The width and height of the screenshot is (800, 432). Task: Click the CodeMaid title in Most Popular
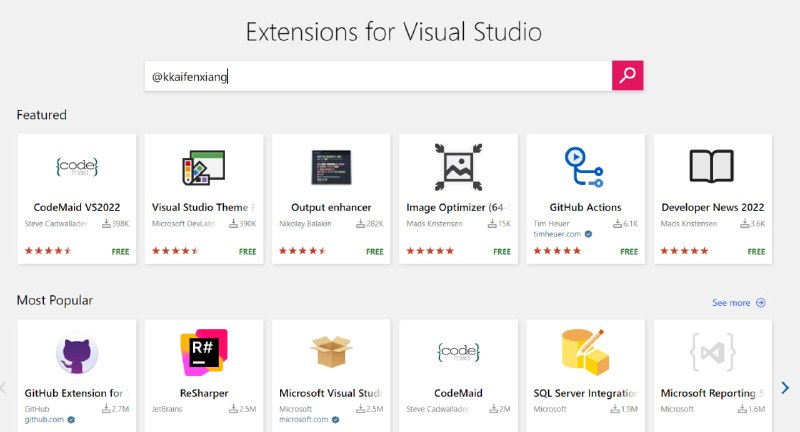coord(458,393)
